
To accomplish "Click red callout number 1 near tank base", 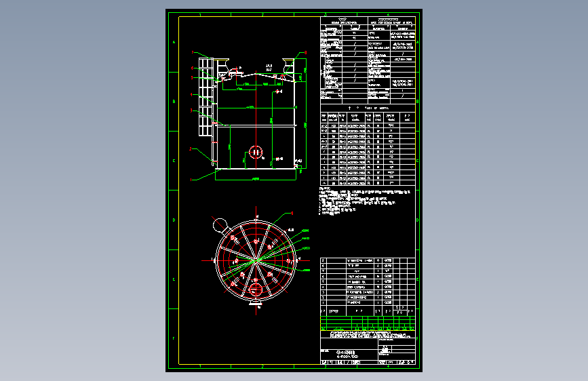I will tap(191, 180).
